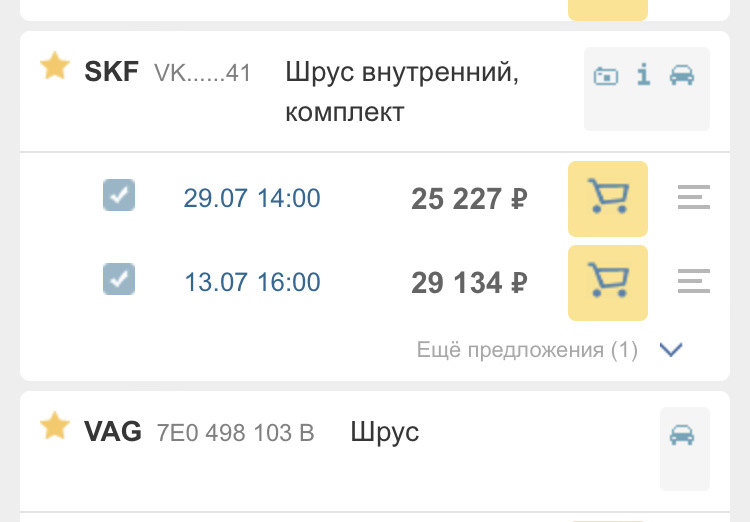Click the gold star next to VAG
Viewport: 750px width, 522px height.
click(55, 425)
